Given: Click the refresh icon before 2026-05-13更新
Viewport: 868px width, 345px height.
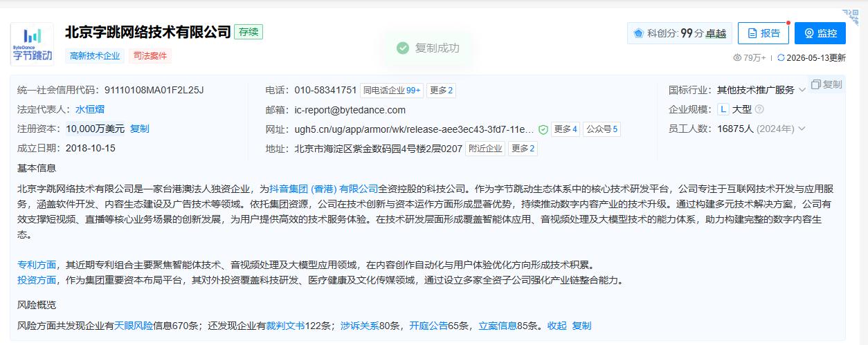Looking at the screenshot, I should [781, 58].
